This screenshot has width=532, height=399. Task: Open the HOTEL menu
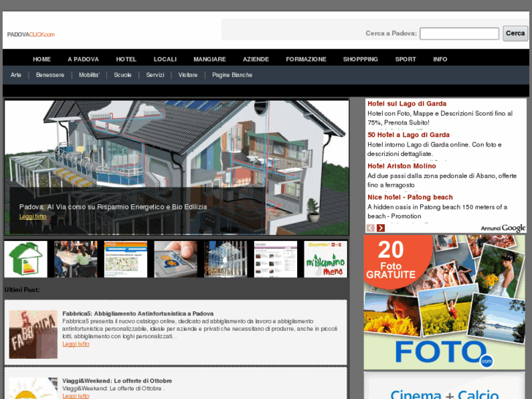[x=126, y=59]
